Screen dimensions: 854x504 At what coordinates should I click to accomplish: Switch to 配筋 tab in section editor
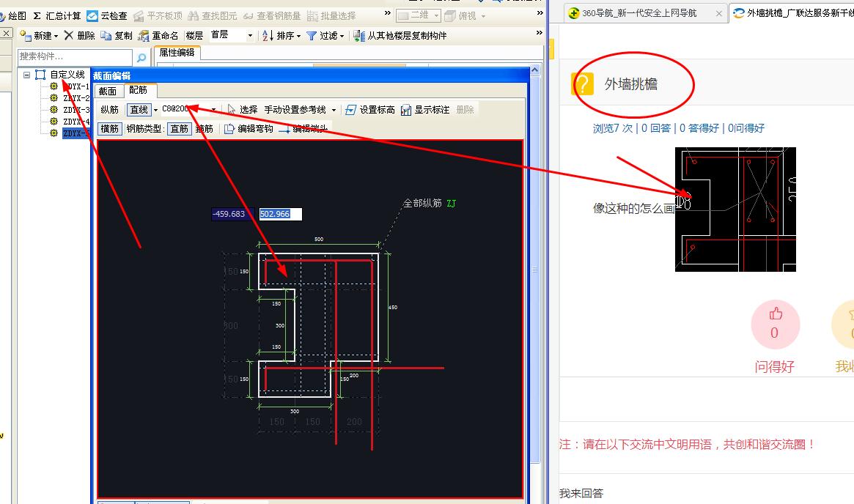tap(139, 90)
